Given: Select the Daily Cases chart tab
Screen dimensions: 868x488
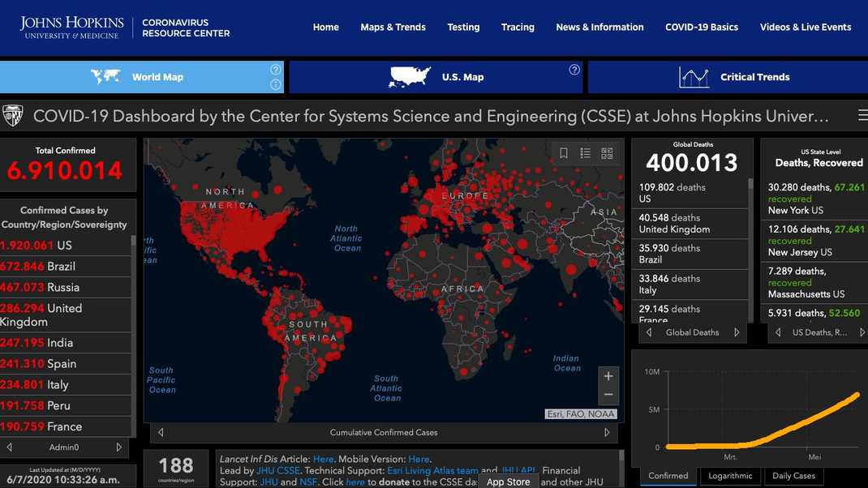Looking at the screenshot, I should coord(793,476).
